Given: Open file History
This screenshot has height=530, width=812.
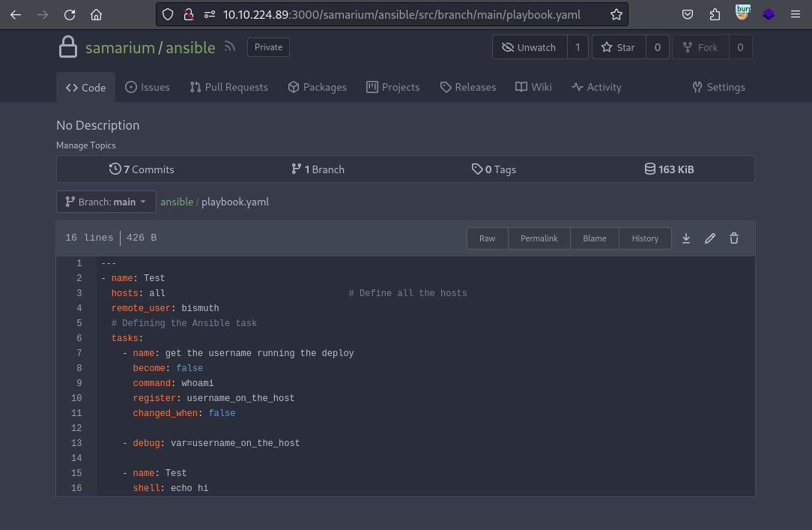Looking at the screenshot, I should 645,238.
